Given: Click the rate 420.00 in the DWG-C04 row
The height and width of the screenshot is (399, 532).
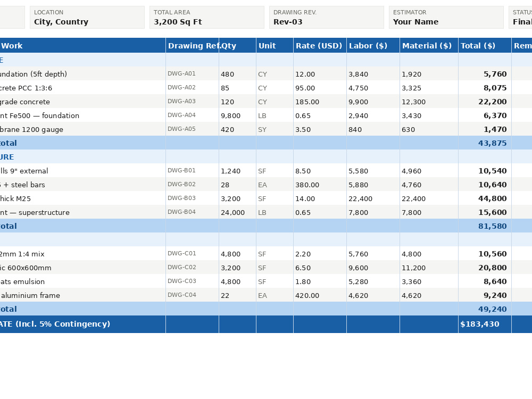Looking at the screenshot, I should point(307,295).
